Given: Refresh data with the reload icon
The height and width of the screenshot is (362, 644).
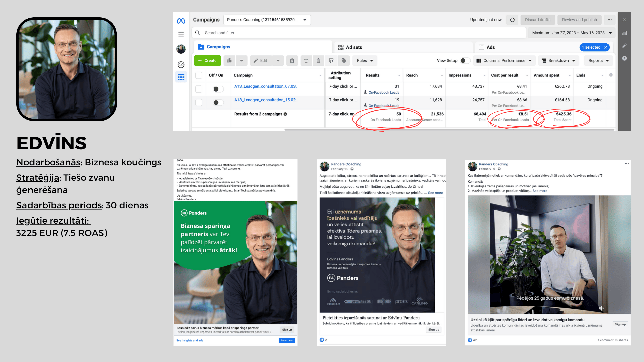Looking at the screenshot, I should pos(512,20).
